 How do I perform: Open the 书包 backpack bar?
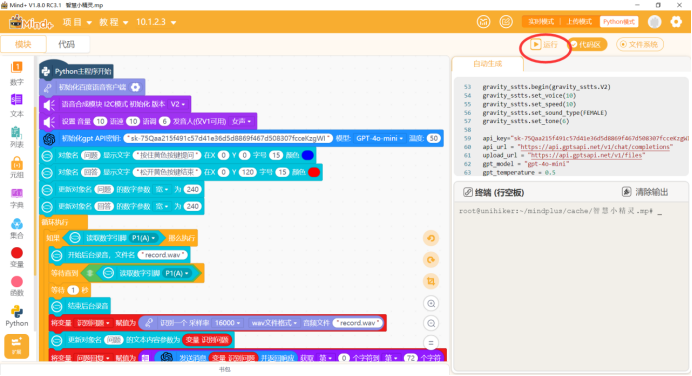pyautogui.click(x=225, y=369)
